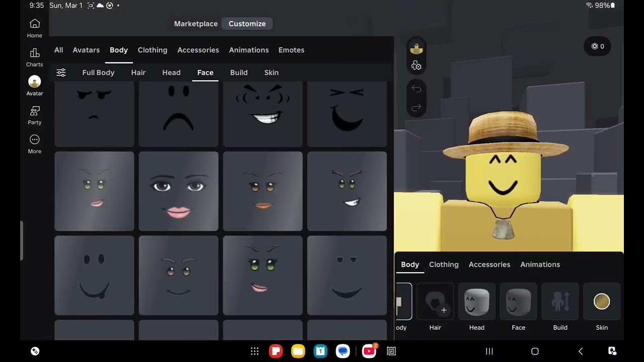Select Accessories tab in equipped panel

point(490,264)
